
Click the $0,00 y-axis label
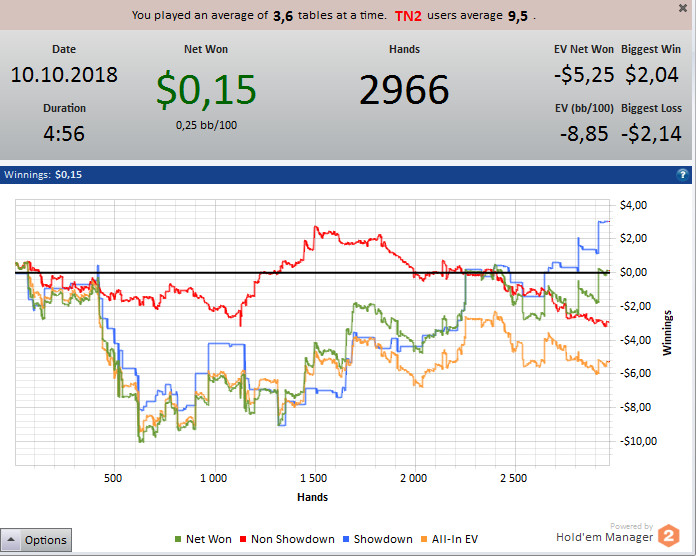click(x=633, y=272)
